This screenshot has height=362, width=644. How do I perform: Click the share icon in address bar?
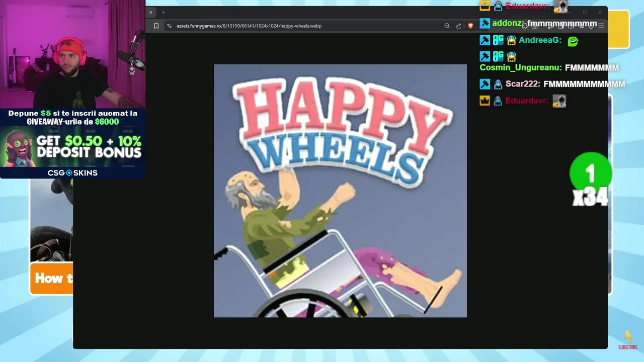(x=458, y=26)
